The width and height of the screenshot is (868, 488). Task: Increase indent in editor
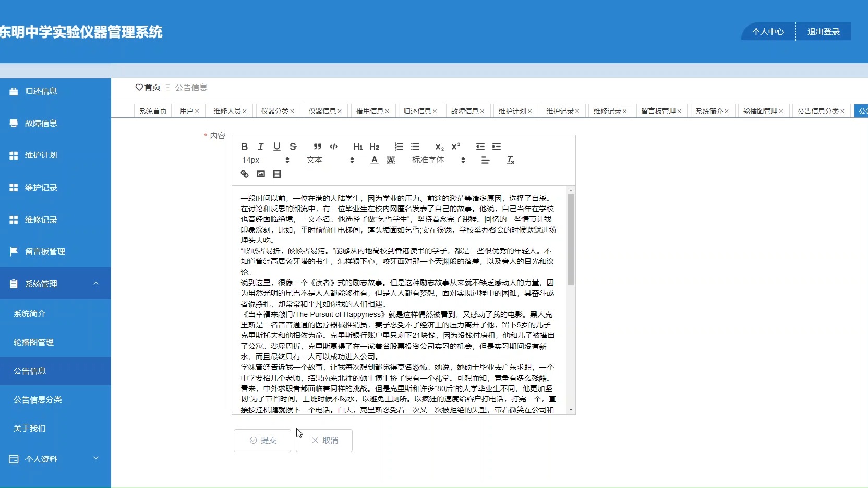[497, 147]
